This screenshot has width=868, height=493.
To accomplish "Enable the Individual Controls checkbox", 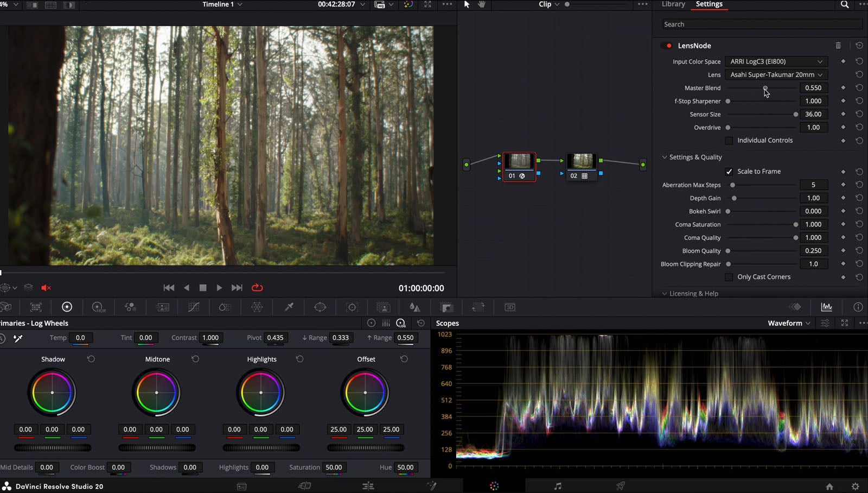I will click(729, 141).
